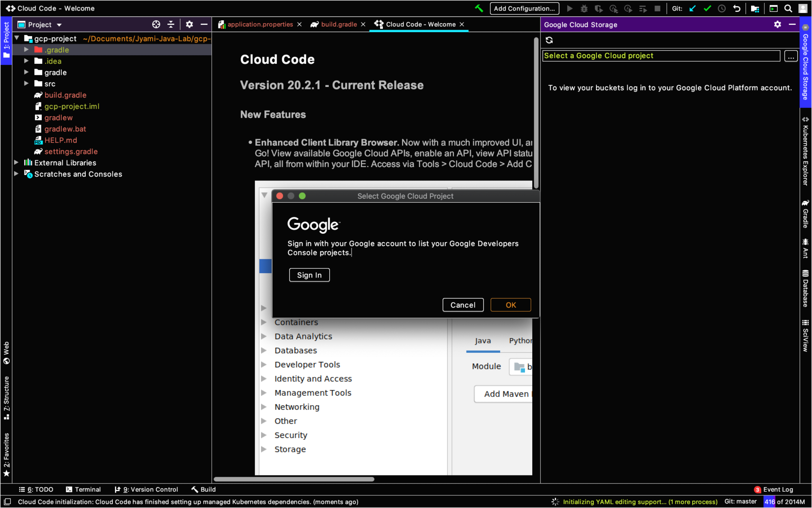Click the locate target icon in Project panel

[x=156, y=24]
